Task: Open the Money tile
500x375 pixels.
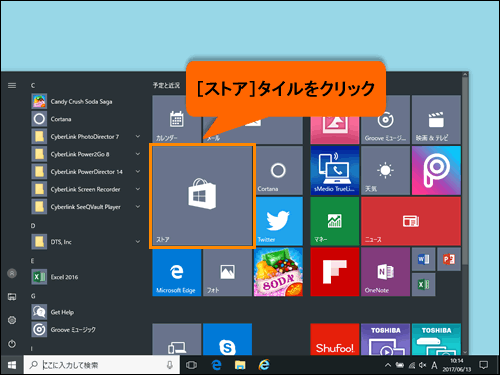Action: (335, 221)
